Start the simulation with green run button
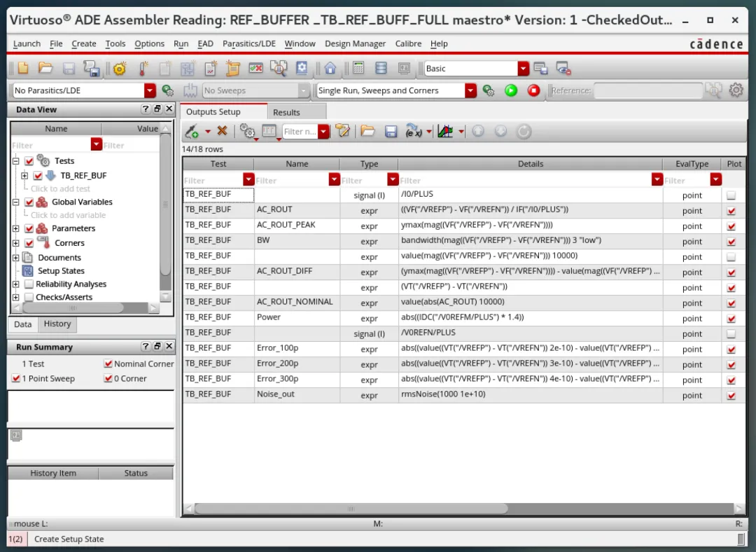Image resolution: width=756 pixels, height=552 pixels. 511,90
